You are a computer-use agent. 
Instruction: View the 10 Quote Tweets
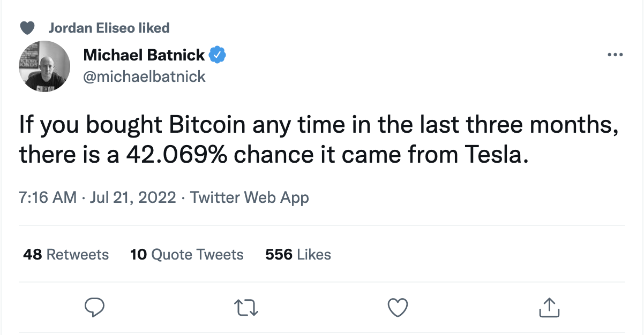click(x=186, y=255)
